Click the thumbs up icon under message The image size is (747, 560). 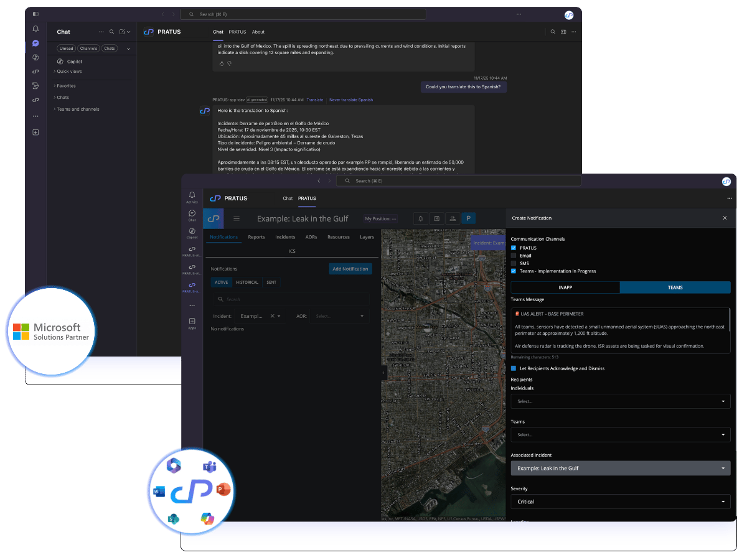(221, 63)
